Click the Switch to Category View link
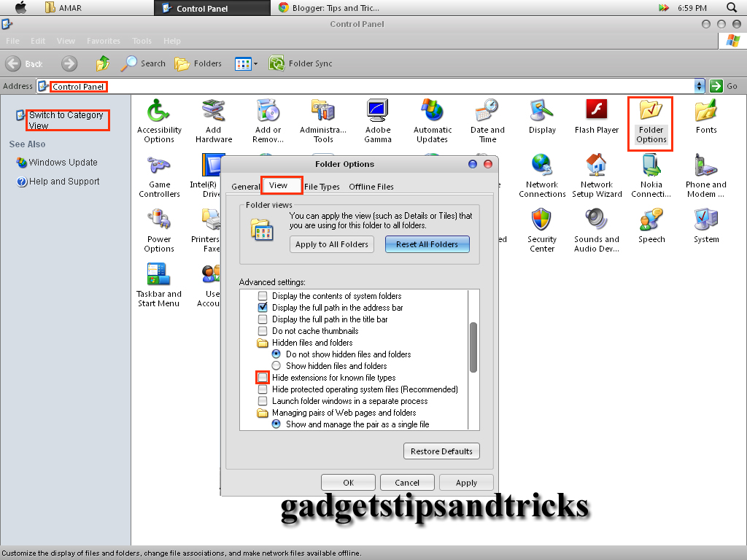Image resolution: width=747 pixels, height=560 pixels. (68, 119)
